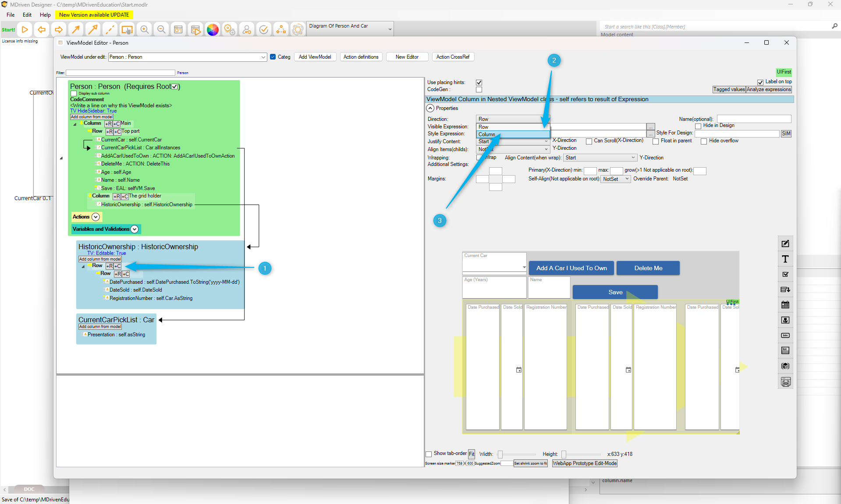Click the zoom out magnifier icon
This screenshot has width=841, height=504.
(x=161, y=30)
